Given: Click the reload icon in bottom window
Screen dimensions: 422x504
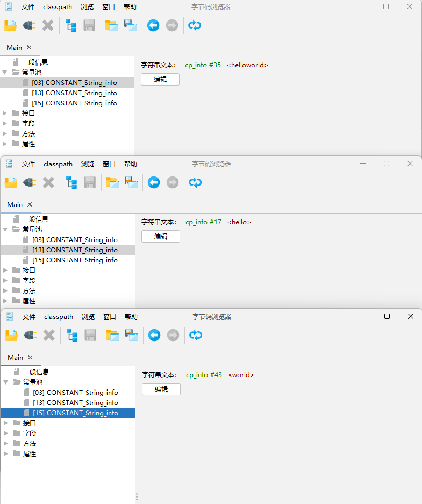Looking at the screenshot, I should 196,335.
